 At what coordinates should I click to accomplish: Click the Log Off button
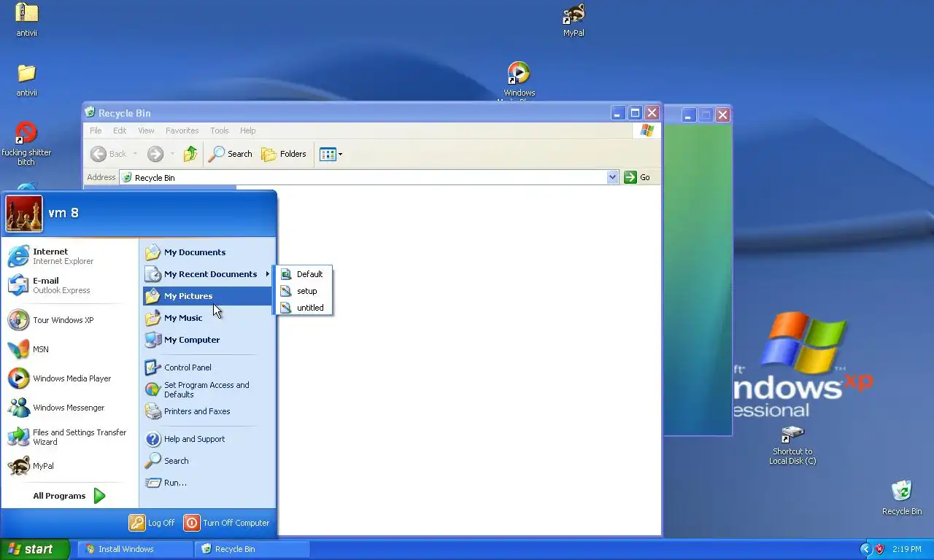coord(152,523)
